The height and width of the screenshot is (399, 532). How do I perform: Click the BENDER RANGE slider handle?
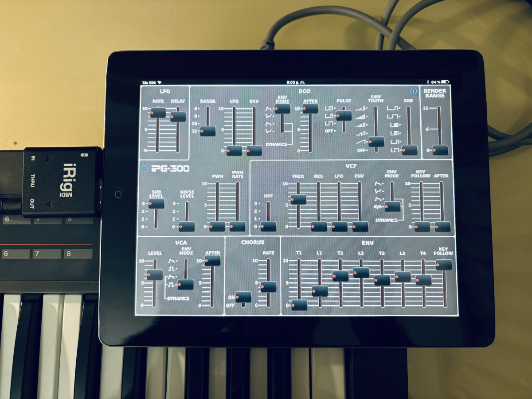(x=440, y=150)
